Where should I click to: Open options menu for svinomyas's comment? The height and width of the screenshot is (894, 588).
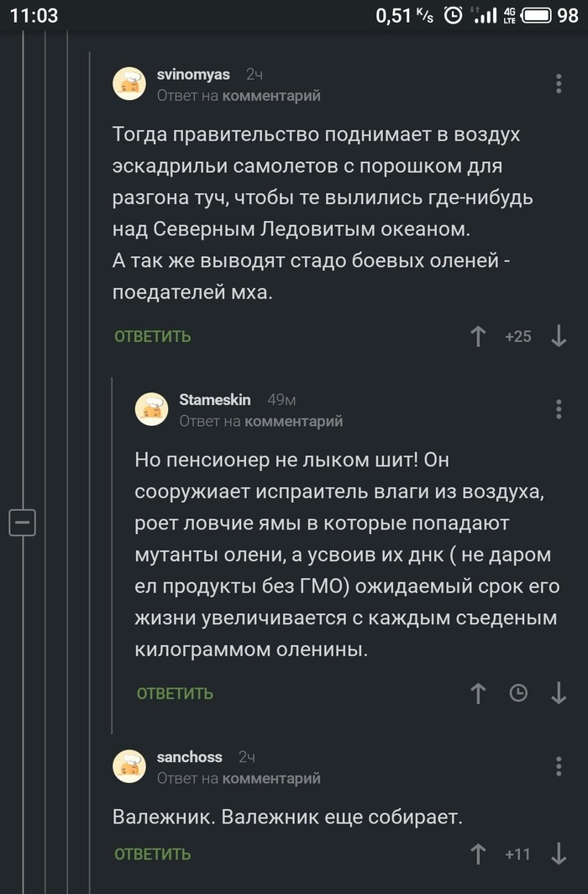(x=559, y=83)
